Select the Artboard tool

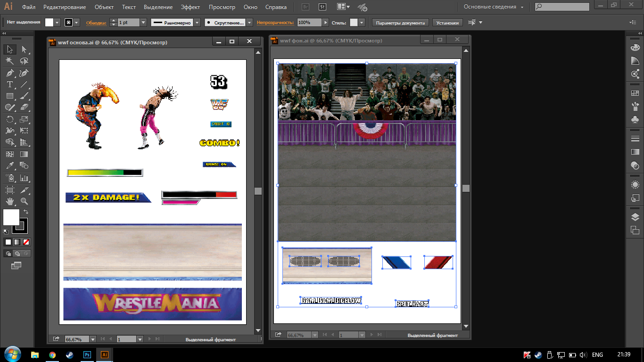point(10,190)
